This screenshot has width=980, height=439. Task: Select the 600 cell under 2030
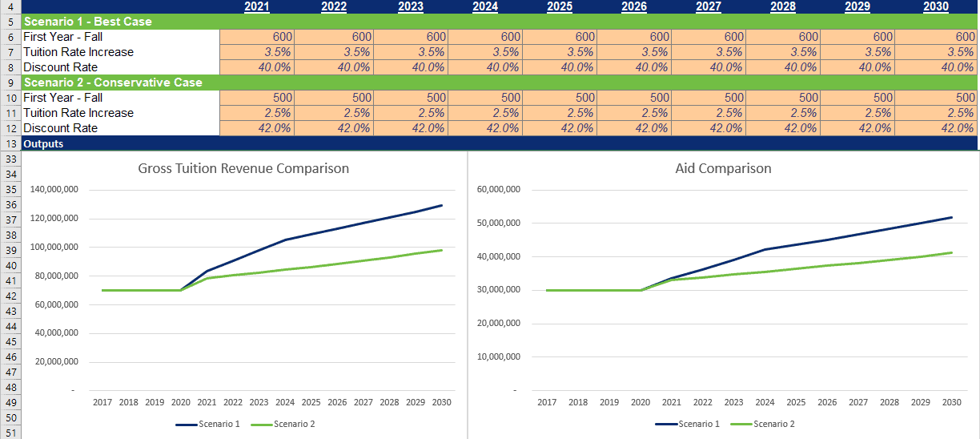click(937, 37)
